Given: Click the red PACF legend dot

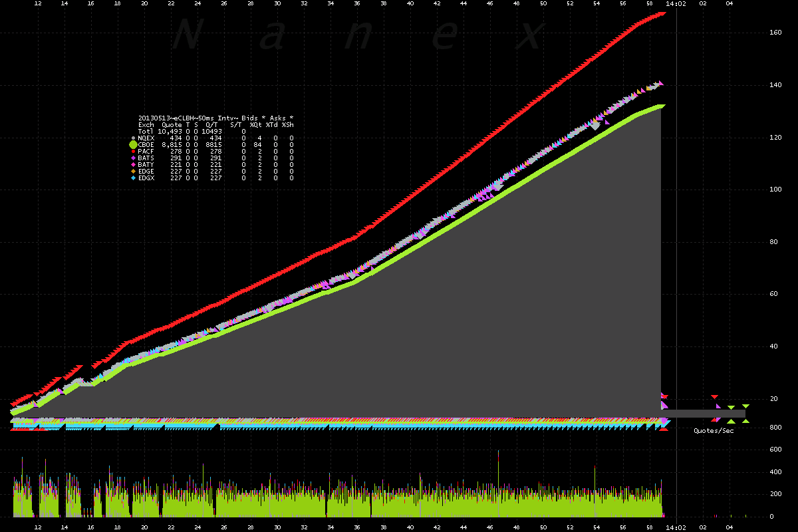Looking at the screenshot, I should click(133, 152).
